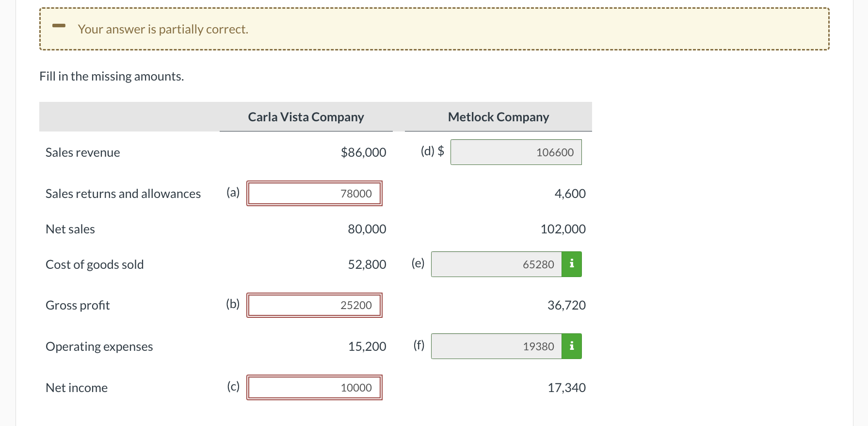Click the (e) label marker

(418, 263)
